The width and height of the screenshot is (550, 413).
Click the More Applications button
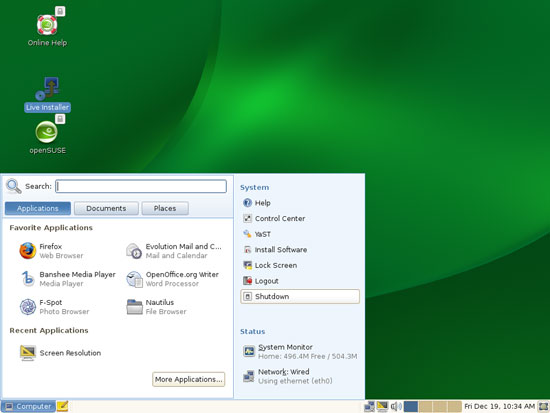point(189,379)
